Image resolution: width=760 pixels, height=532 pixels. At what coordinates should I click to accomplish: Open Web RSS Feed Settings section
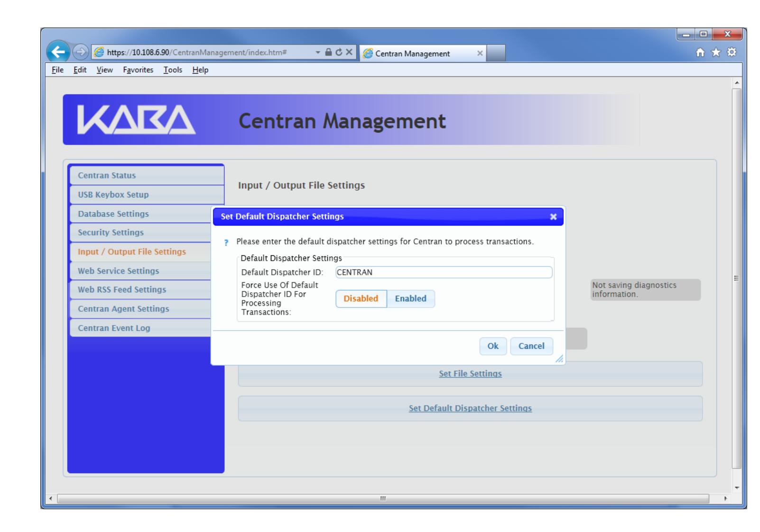click(x=141, y=289)
